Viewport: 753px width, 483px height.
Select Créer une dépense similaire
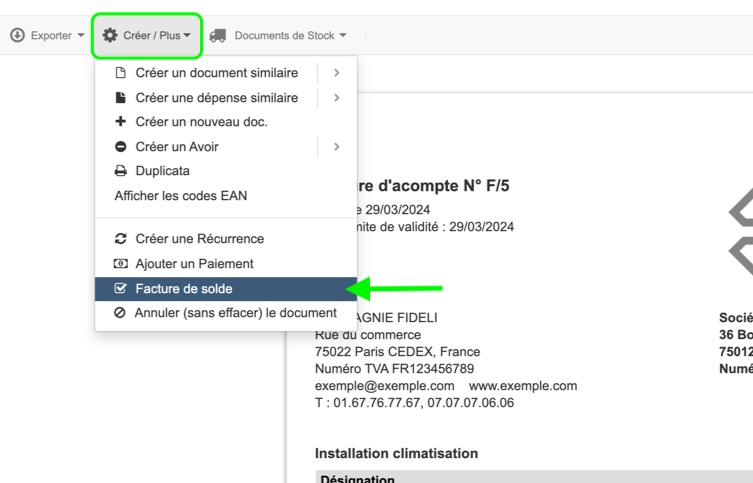click(x=216, y=98)
